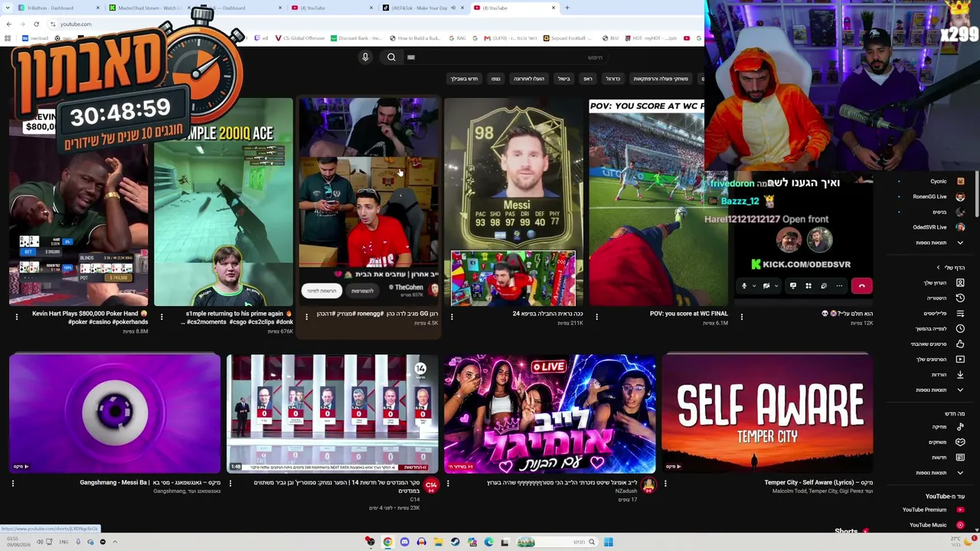Open the playlists icon in the sidebar
This screenshot has width=980, height=551.
click(x=960, y=314)
